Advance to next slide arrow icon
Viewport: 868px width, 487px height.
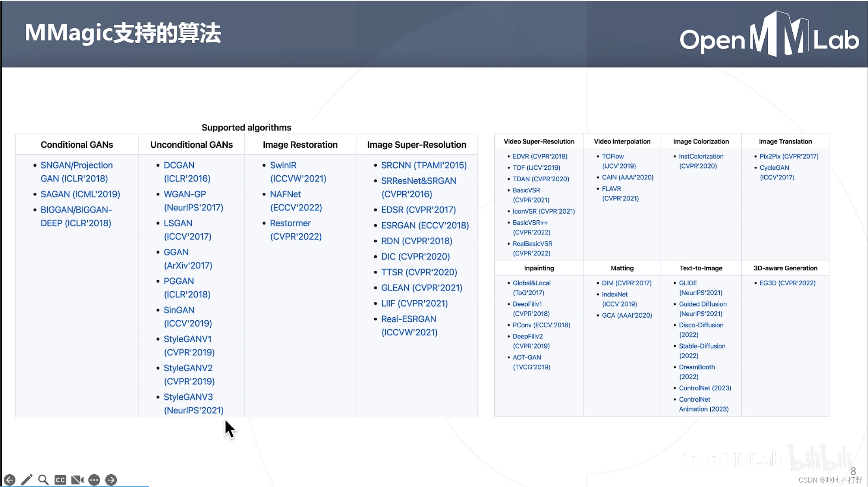tap(111, 480)
